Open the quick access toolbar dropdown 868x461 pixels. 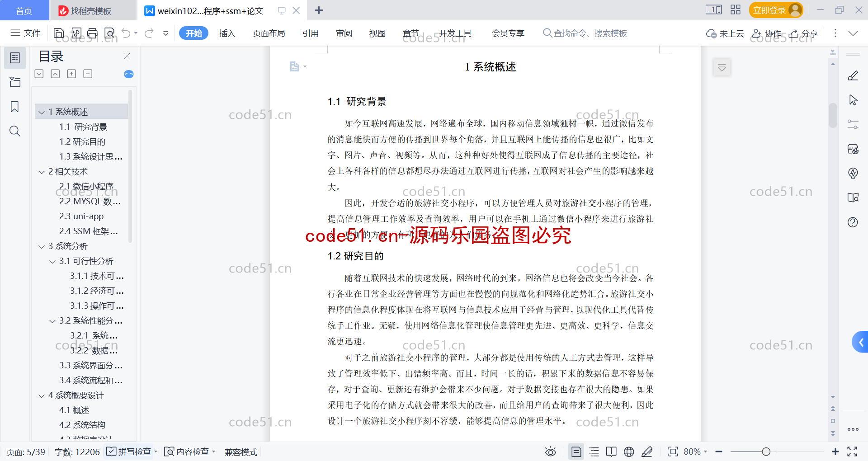(166, 33)
